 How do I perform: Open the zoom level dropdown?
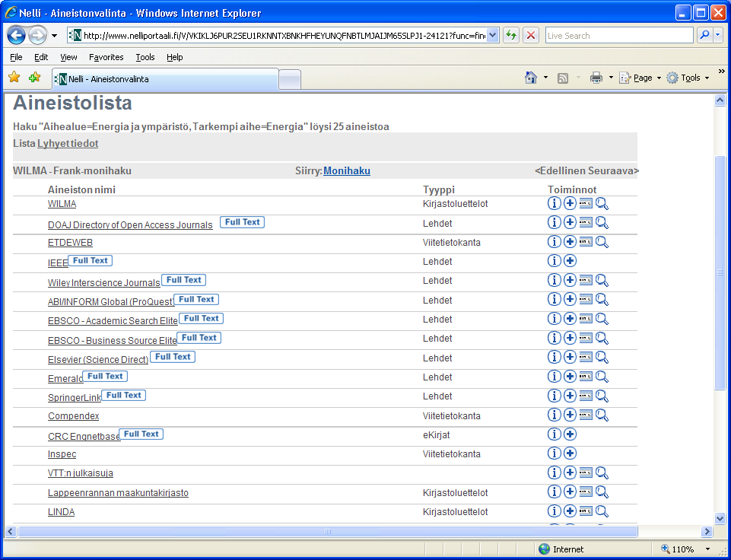click(707, 549)
